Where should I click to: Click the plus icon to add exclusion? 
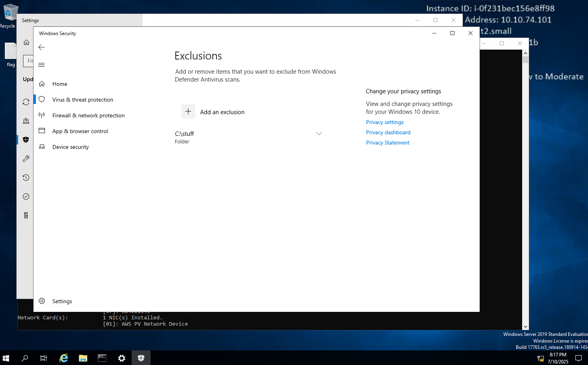(x=188, y=111)
